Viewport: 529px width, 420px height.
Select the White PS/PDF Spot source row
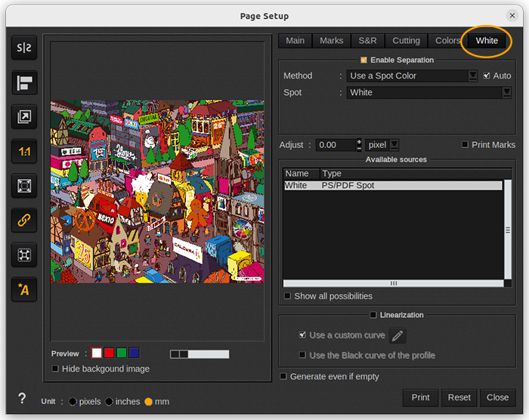pyautogui.click(x=392, y=185)
